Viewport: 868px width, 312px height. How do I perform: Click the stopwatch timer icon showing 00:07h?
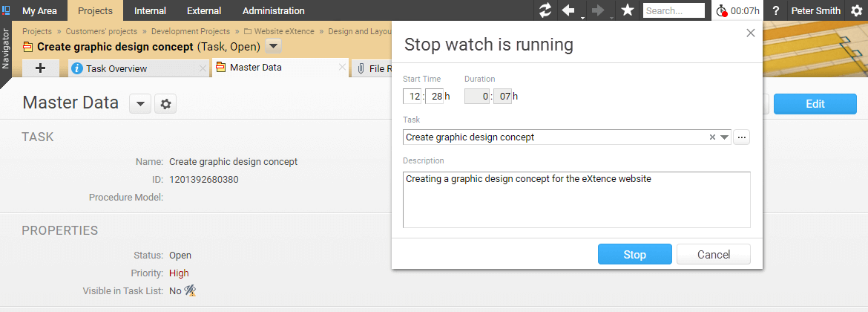[x=721, y=10]
